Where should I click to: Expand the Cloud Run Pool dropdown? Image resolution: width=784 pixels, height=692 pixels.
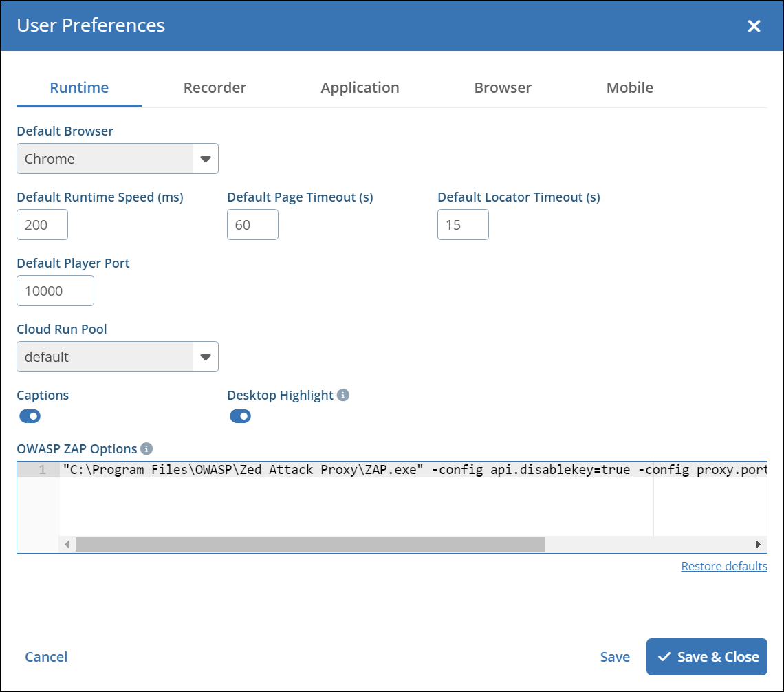[x=118, y=357]
